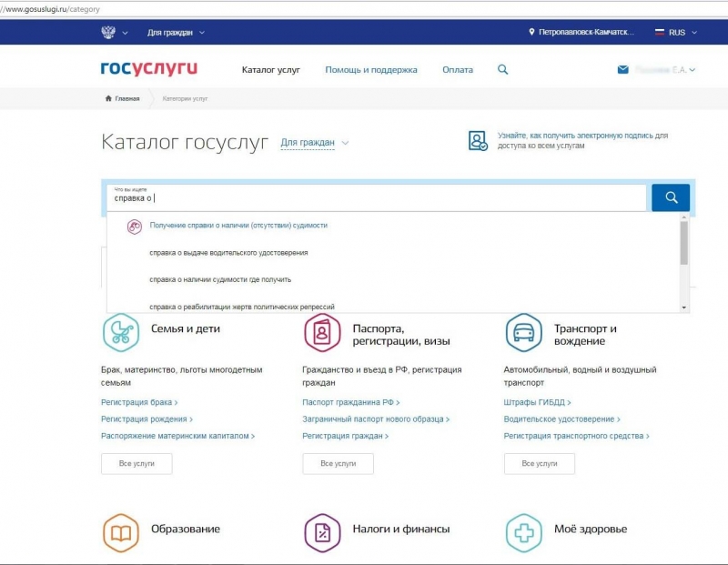
Task: Open the Налоги и финансы icon
Action: click(322, 533)
